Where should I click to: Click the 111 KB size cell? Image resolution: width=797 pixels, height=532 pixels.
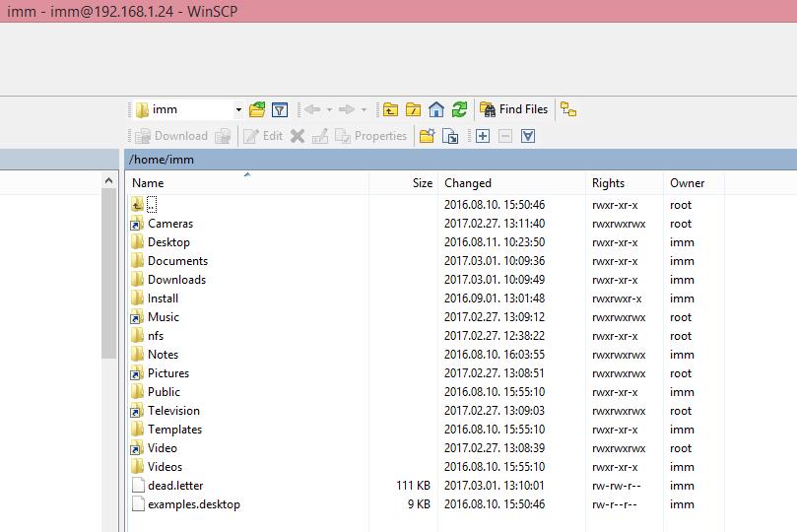tap(413, 486)
